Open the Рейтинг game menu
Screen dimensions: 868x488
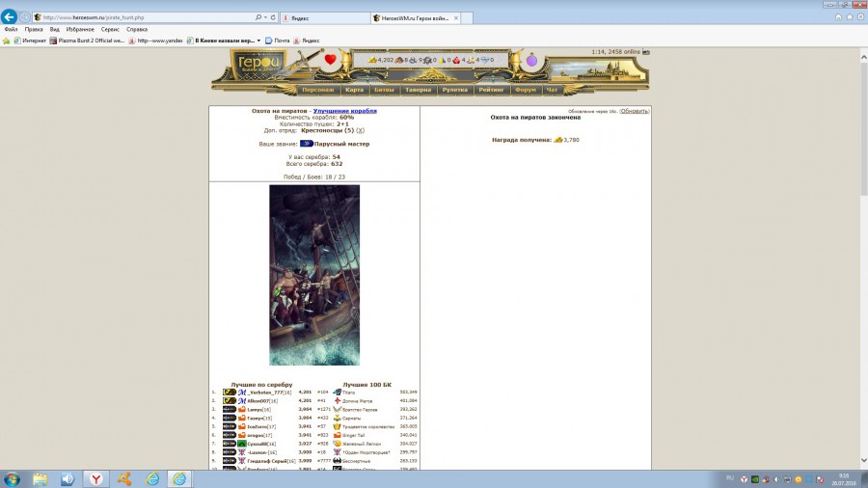[x=491, y=90]
